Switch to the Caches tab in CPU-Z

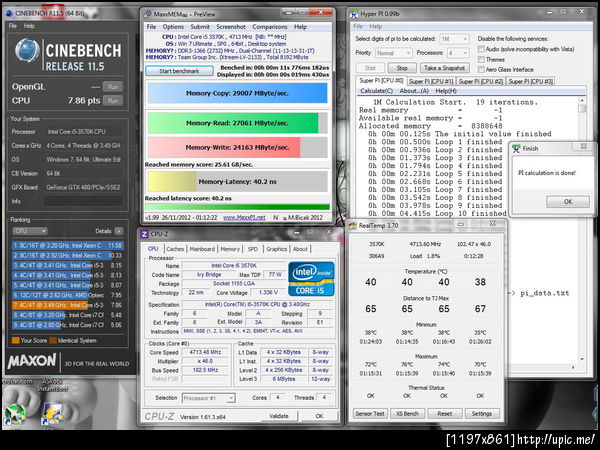click(175, 249)
